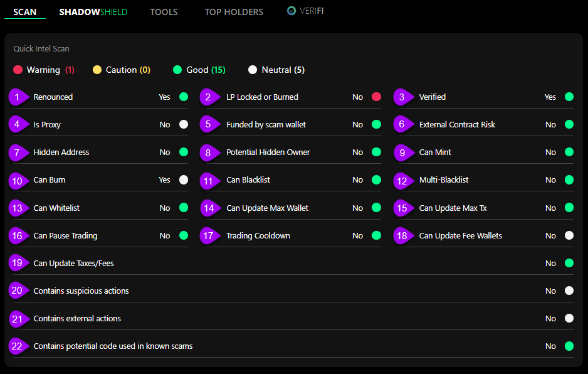Click the white status dot for Is Proxy
This screenshot has height=374, width=588.
point(184,124)
